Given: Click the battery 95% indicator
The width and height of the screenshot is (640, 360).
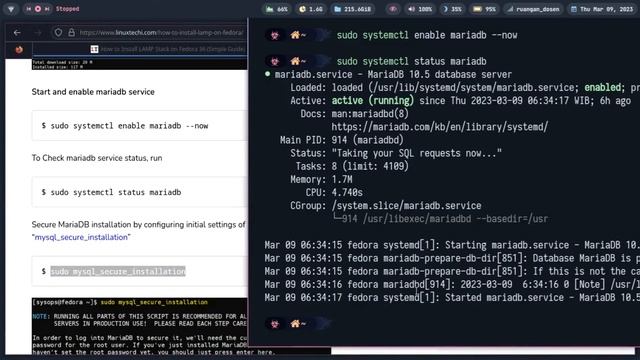Looking at the screenshot, I should tap(484, 9).
